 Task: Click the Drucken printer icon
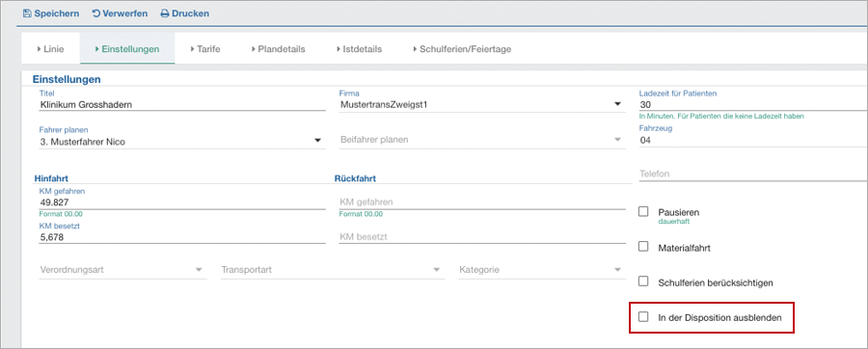(164, 13)
